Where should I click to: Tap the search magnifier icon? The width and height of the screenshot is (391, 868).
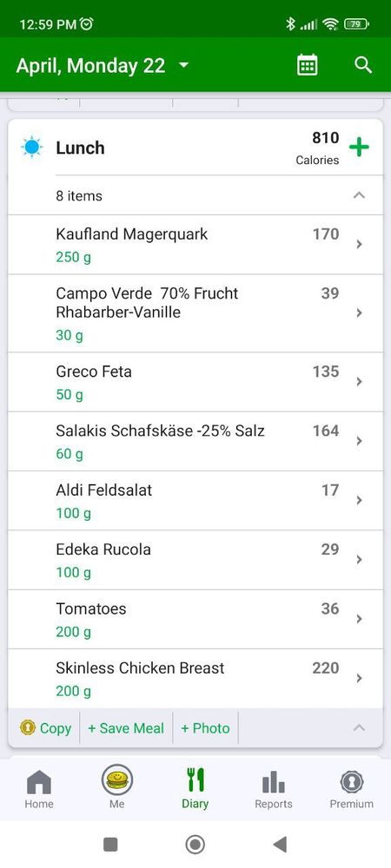(x=362, y=65)
